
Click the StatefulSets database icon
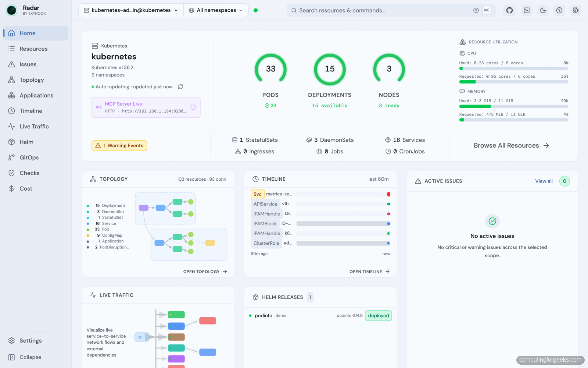click(x=234, y=140)
